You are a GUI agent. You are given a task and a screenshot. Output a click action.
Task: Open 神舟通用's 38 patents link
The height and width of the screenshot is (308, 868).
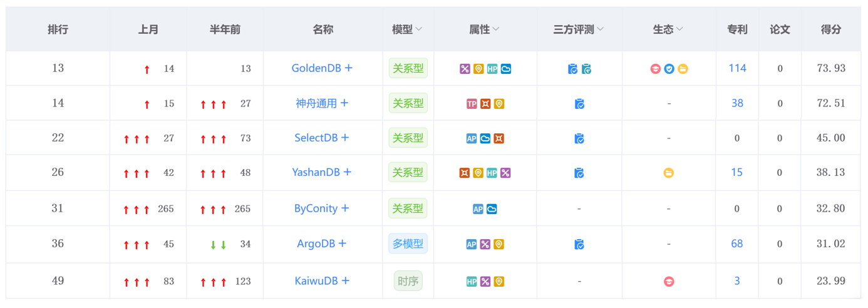(x=737, y=103)
